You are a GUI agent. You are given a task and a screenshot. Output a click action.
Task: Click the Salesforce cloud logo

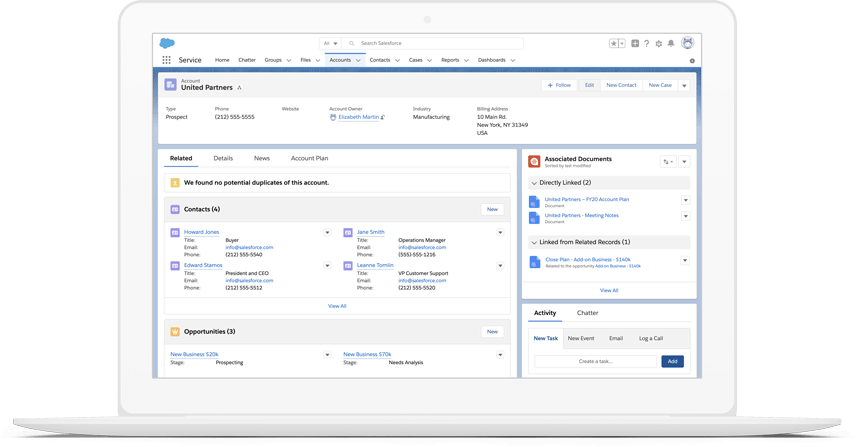pyautogui.click(x=167, y=43)
